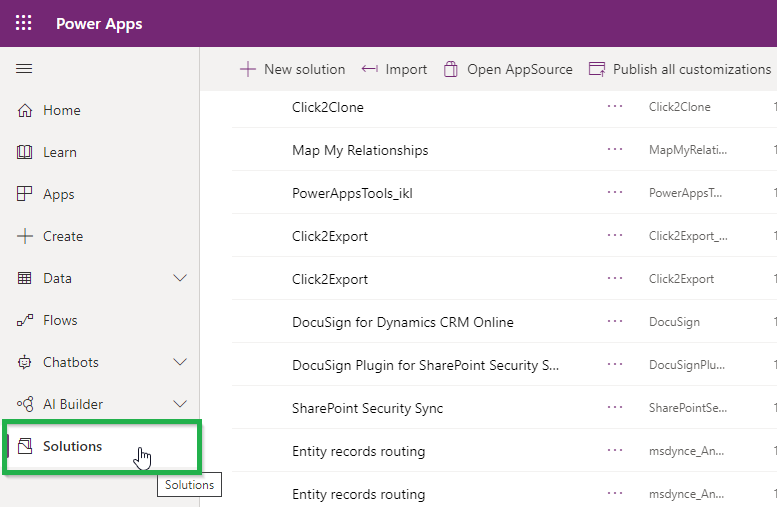The height and width of the screenshot is (507, 777).
Task: Click the Create plus icon
Action: tap(25, 236)
